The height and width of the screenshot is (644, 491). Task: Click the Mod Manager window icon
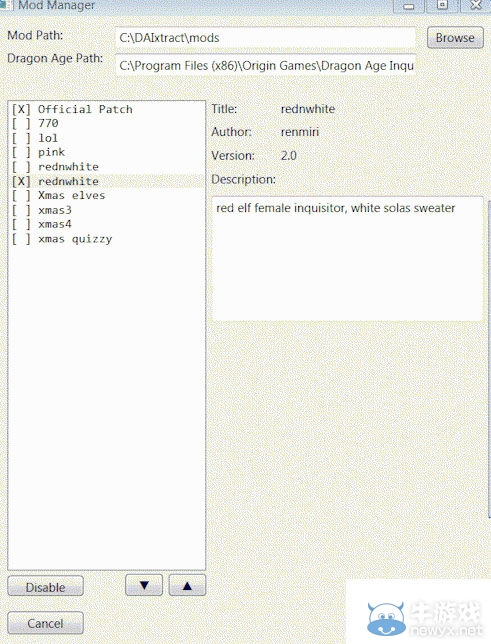tap(6, 5)
